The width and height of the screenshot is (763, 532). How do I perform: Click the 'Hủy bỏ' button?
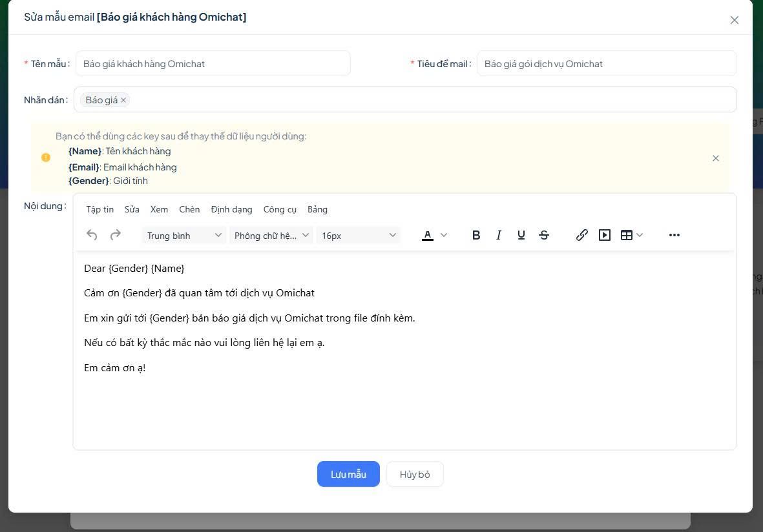[x=415, y=474]
